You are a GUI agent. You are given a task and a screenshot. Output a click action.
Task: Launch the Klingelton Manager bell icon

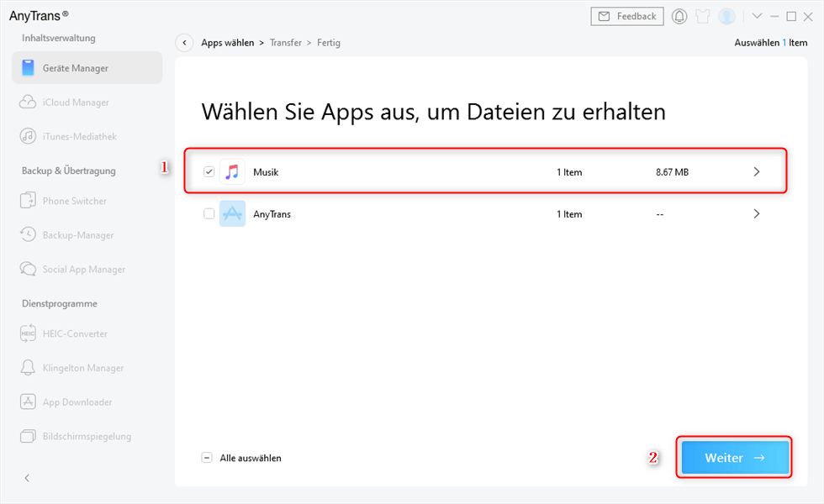coord(29,368)
